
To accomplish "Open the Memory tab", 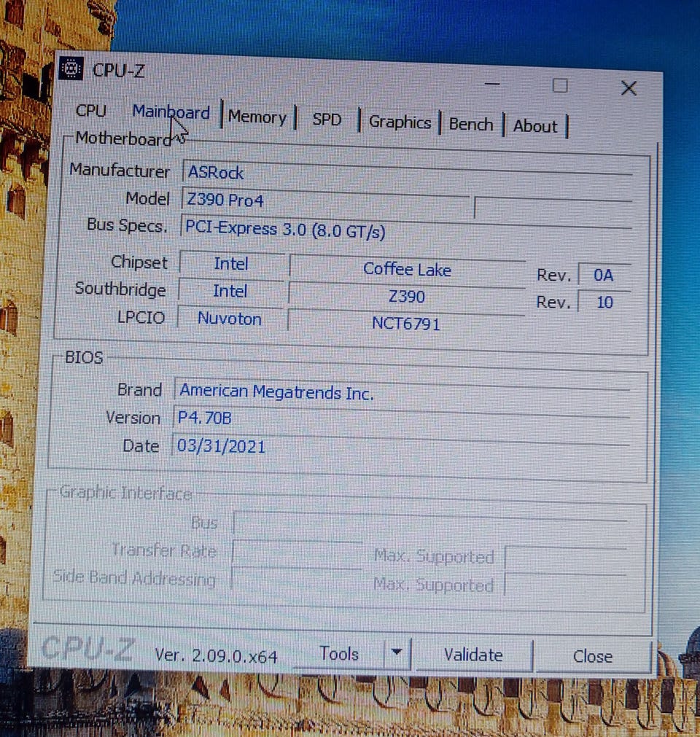I will point(257,117).
